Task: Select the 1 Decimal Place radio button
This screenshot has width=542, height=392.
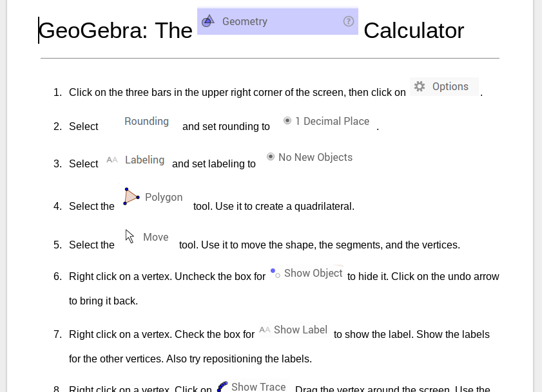Action: [x=287, y=120]
